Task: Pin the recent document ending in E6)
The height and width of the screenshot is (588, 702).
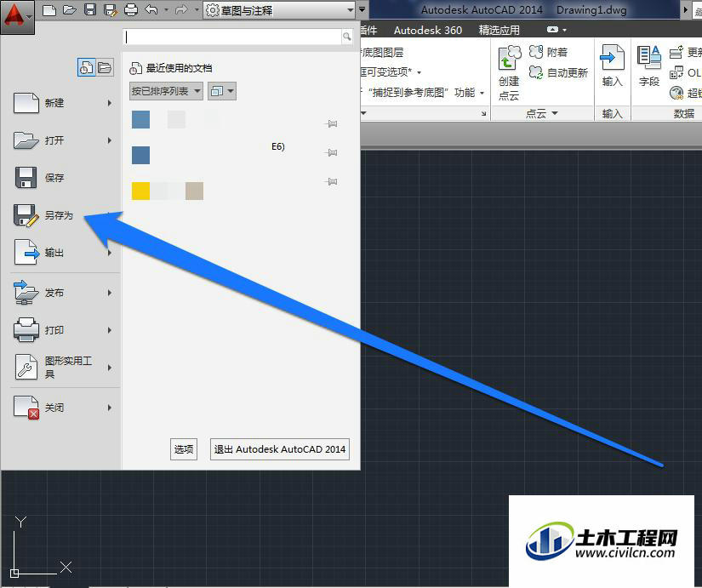Action: (x=331, y=152)
